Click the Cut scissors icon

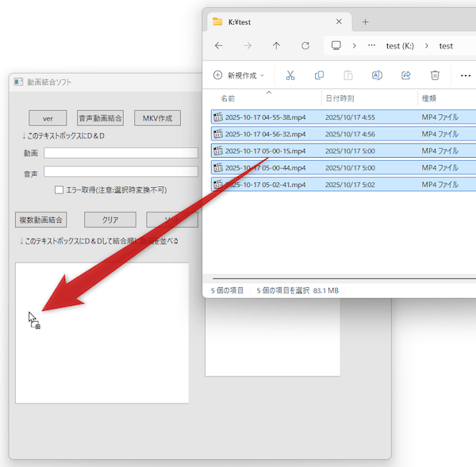coord(290,75)
